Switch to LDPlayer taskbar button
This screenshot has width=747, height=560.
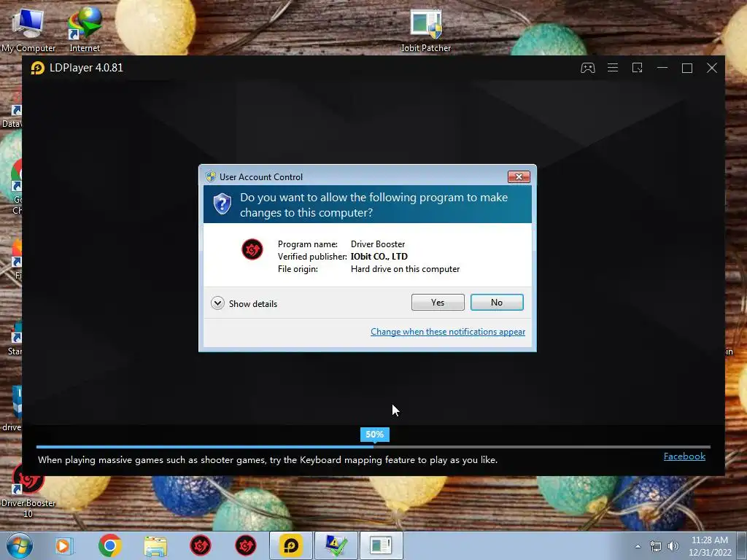[291, 545]
